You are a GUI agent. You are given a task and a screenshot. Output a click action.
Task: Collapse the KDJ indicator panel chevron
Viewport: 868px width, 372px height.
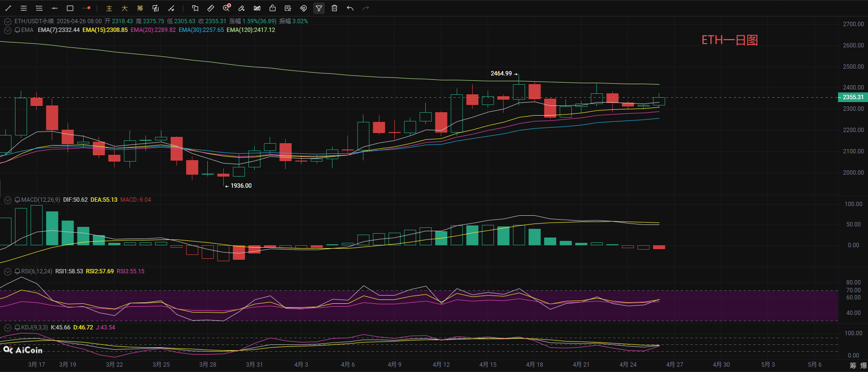click(x=8, y=327)
